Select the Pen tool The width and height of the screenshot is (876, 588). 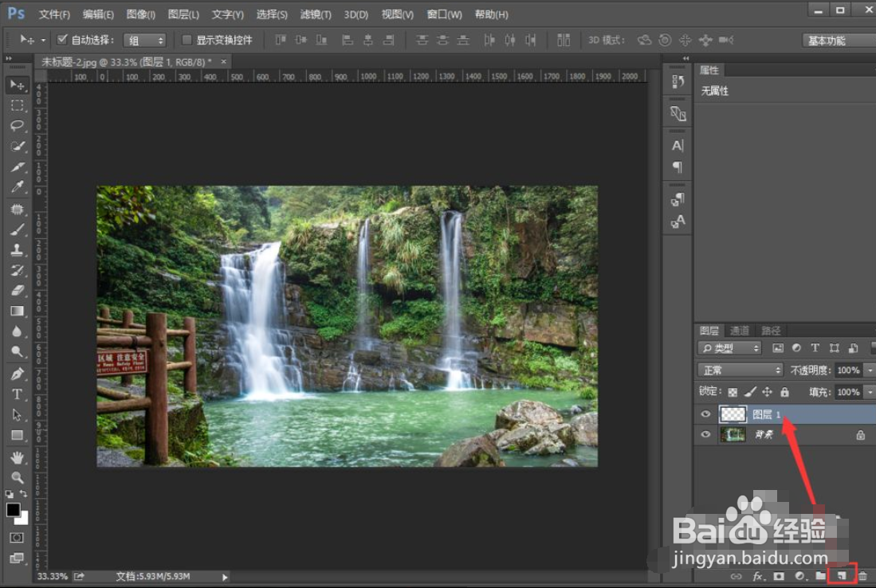(17, 374)
